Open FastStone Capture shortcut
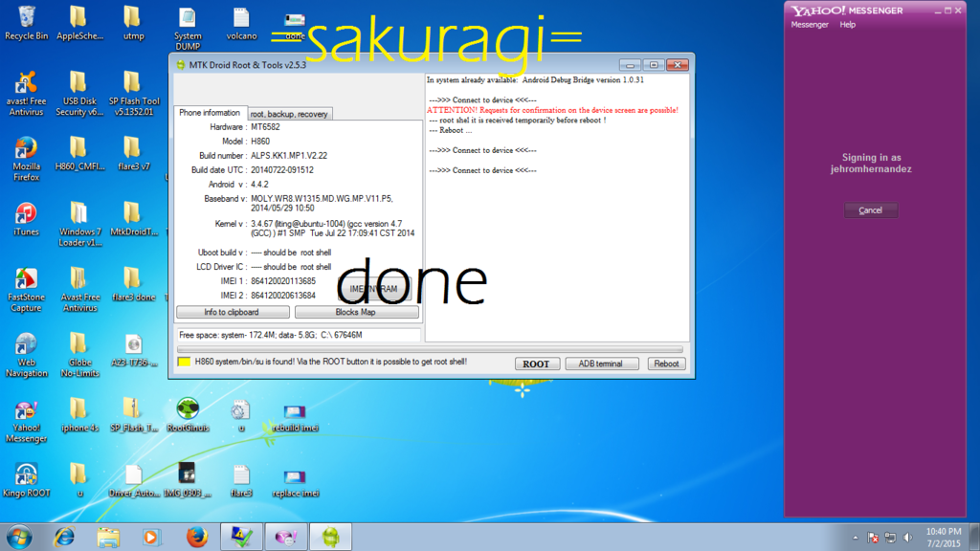980x551 pixels. [x=26, y=279]
